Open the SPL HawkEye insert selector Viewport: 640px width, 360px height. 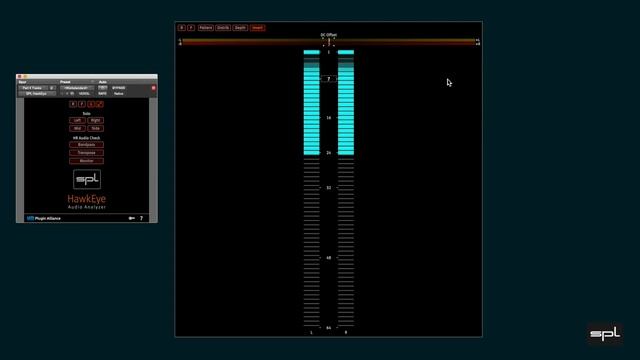tap(37, 93)
